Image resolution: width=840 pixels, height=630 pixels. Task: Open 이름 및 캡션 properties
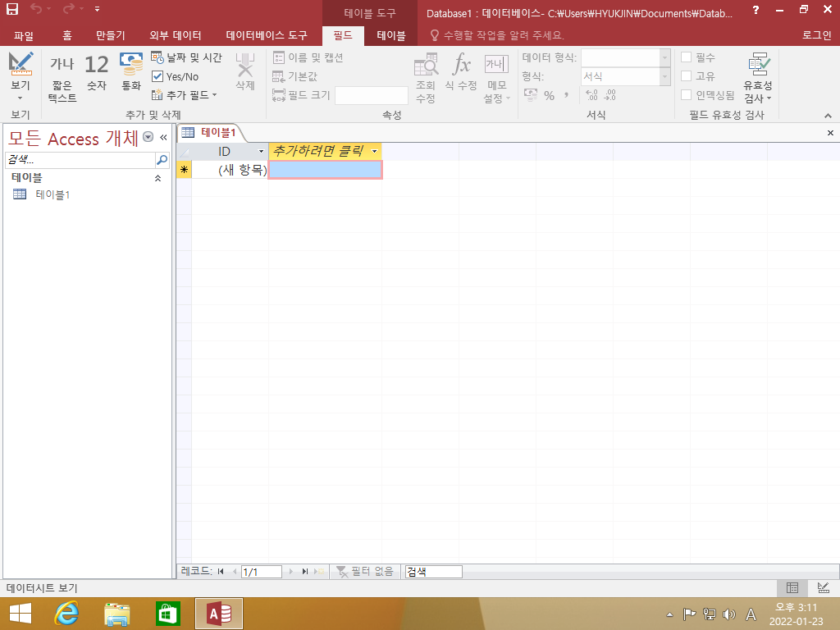point(308,57)
